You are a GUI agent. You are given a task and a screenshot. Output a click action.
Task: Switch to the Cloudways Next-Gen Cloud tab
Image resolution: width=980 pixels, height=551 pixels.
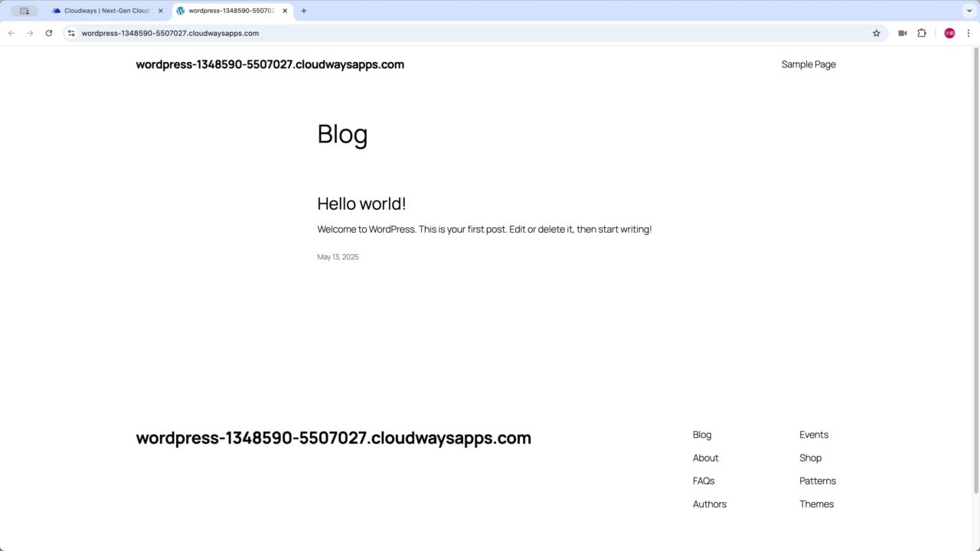106,11
